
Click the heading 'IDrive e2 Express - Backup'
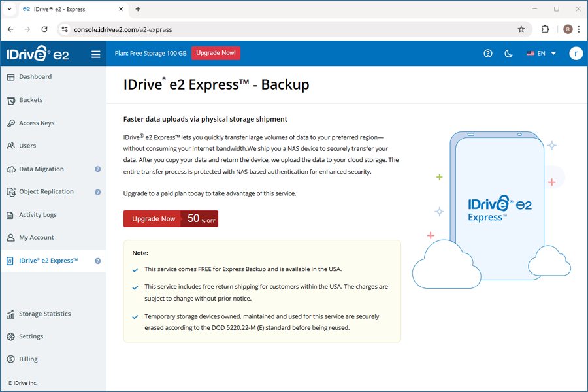click(216, 84)
